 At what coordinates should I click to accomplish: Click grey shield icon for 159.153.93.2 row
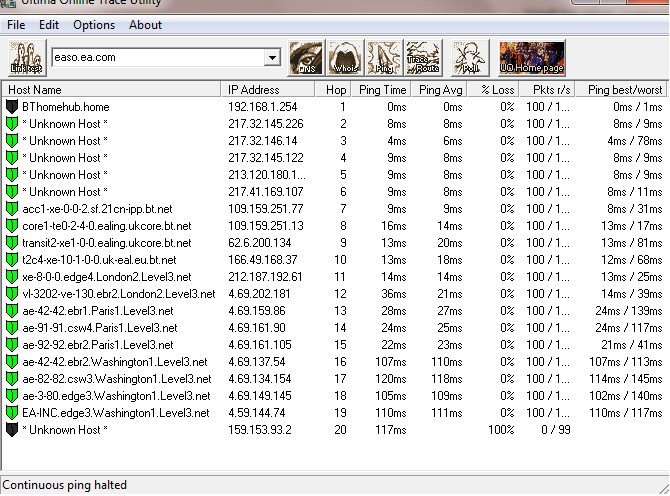point(12,430)
